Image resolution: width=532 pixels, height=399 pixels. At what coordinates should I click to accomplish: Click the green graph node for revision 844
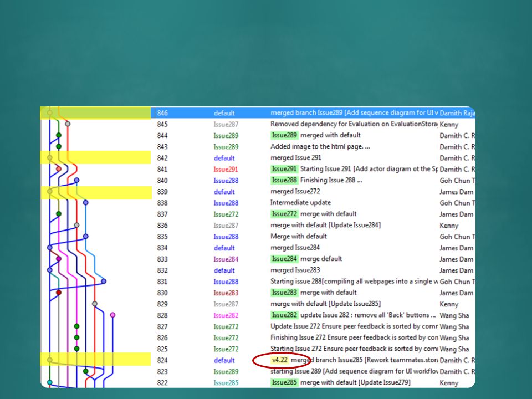[59, 135]
